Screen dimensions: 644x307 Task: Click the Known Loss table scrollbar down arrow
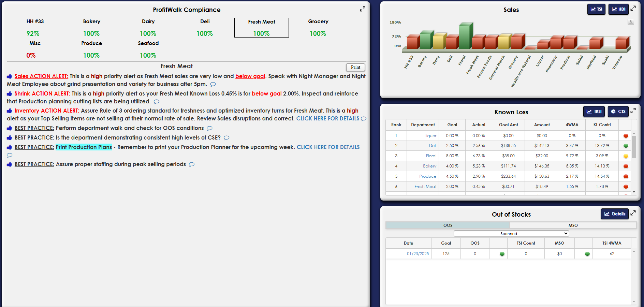(634, 192)
